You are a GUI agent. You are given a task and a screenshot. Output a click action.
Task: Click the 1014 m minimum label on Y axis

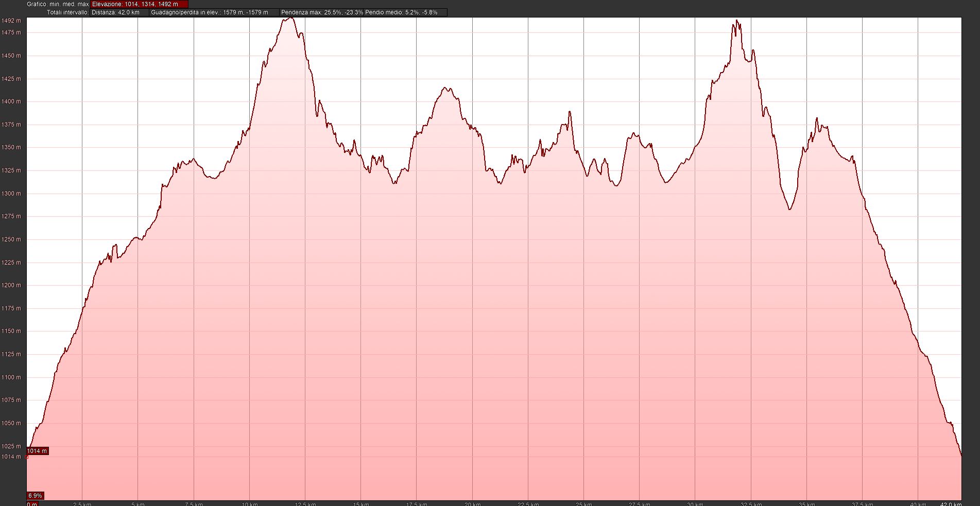coord(11,457)
